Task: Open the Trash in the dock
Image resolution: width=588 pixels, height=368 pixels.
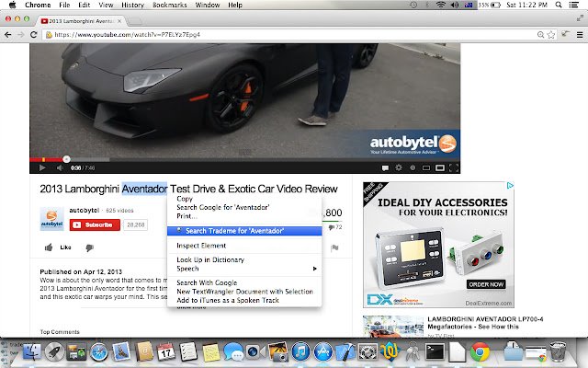Action: click(x=558, y=351)
